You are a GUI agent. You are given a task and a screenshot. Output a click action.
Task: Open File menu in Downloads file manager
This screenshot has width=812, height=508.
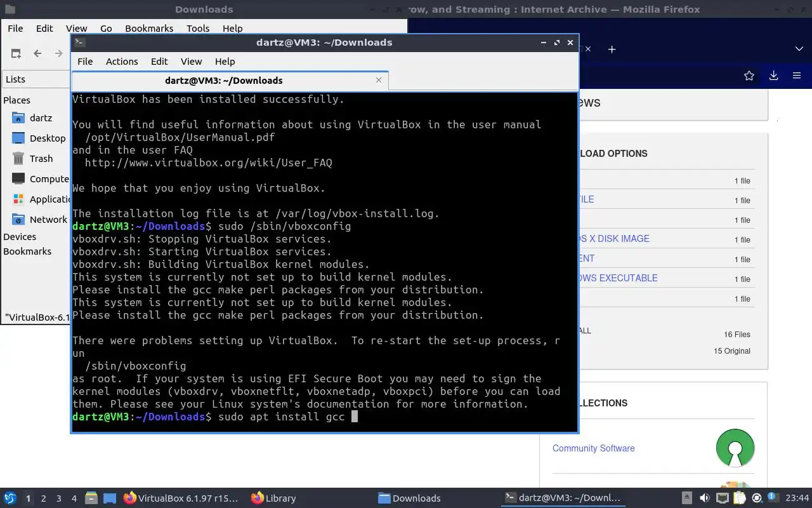click(x=15, y=28)
